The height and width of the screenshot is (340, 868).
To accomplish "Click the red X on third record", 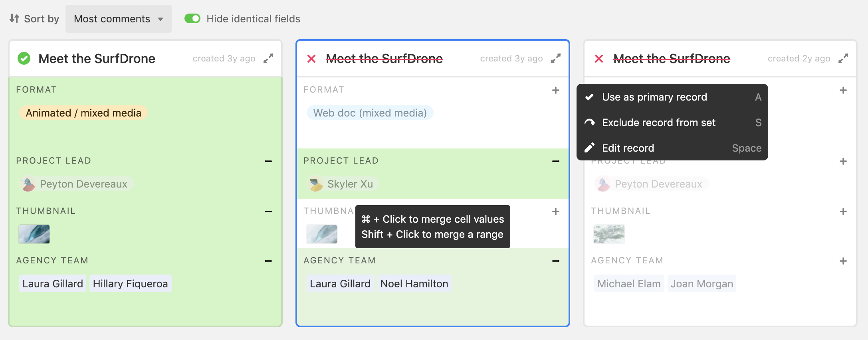I will click(x=599, y=59).
